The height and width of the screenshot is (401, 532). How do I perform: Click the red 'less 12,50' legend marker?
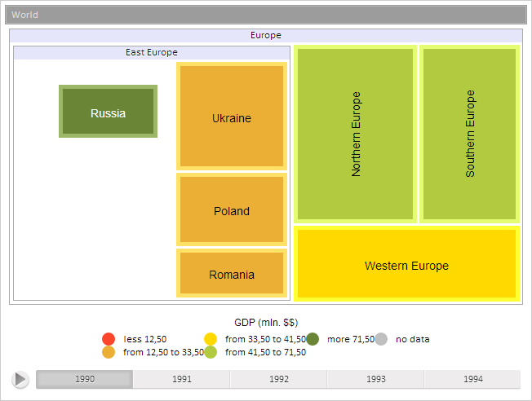coord(109,339)
